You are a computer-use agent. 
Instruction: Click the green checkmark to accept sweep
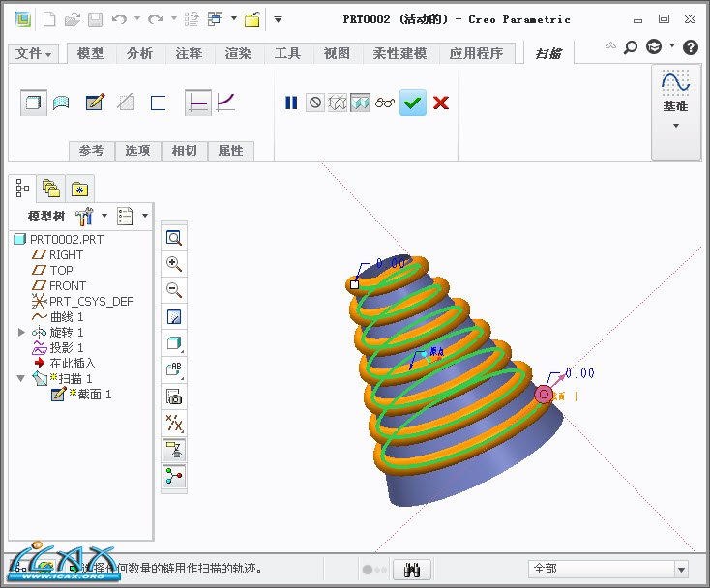[x=413, y=103]
